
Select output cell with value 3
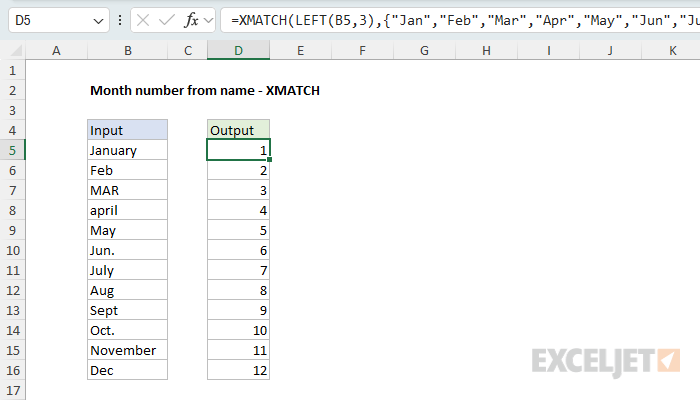(x=238, y=191)
